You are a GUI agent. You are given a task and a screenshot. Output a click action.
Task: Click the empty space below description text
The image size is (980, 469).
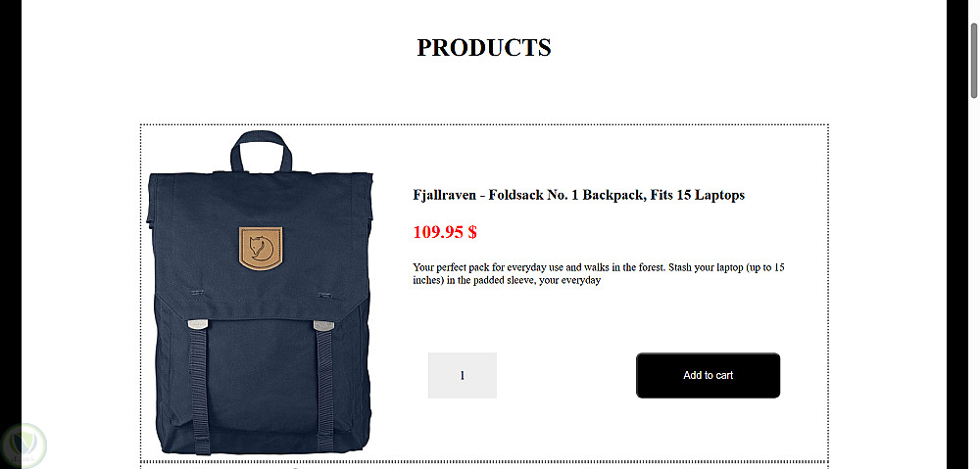tap(599, 318)
